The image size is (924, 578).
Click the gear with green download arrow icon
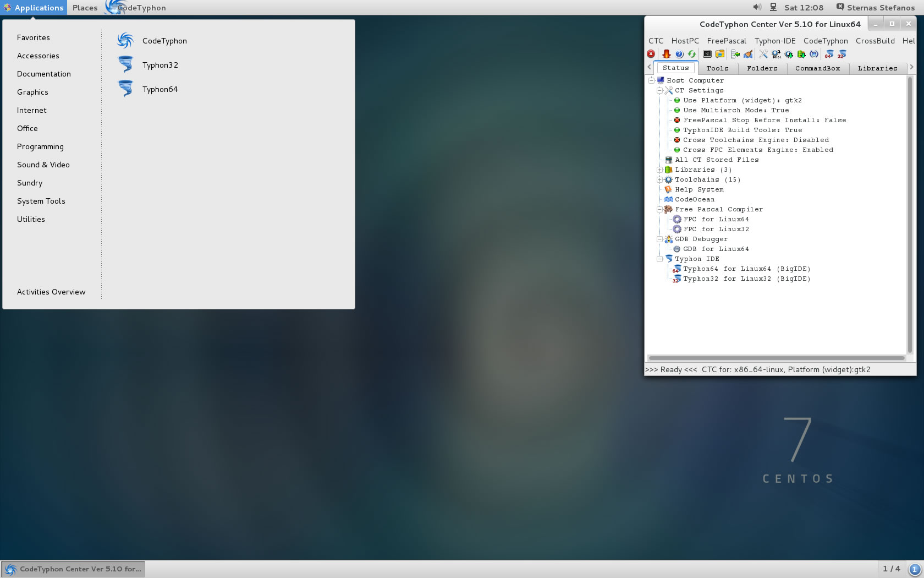(789, 54)
